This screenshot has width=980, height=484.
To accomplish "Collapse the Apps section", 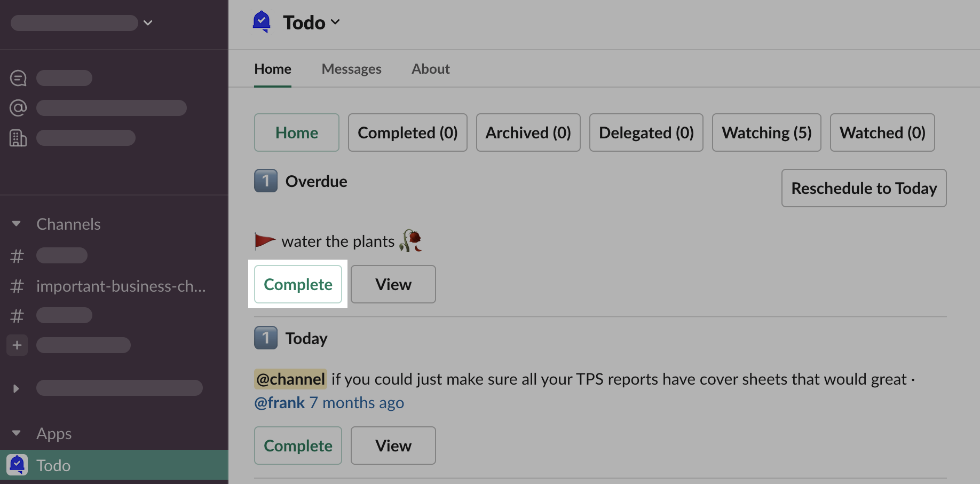I will click(17, 433).
